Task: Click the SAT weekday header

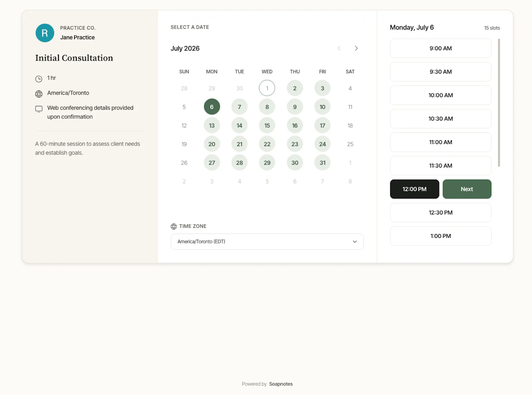Action: coord(350,72)
